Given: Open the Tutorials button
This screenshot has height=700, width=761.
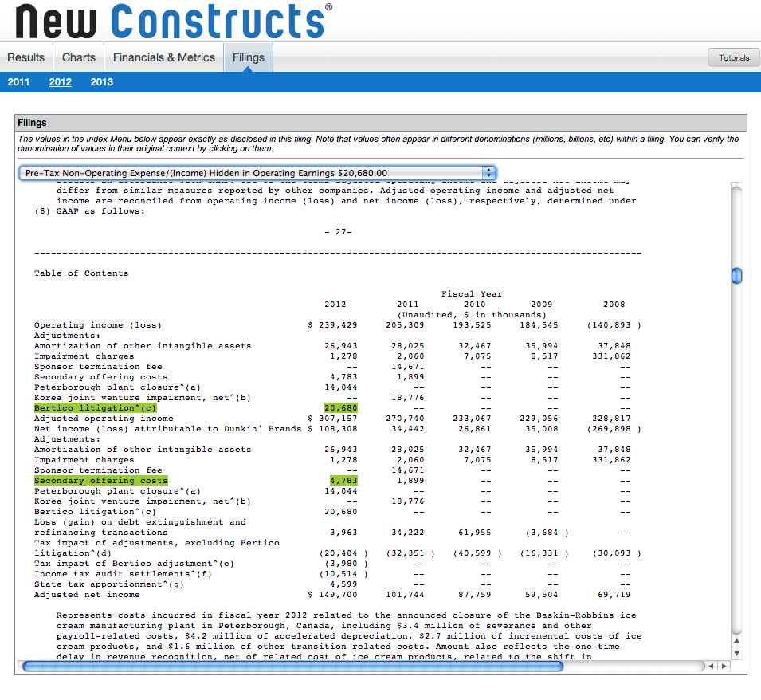Looking at the screenshot, I should tap(734, 57).
